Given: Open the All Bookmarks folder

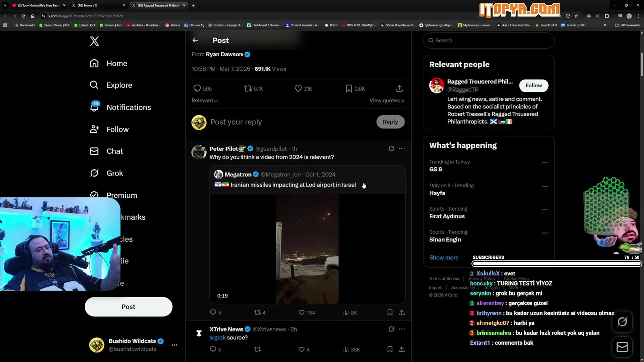Looking at the screenshot, I should click(x=627, y=25).
